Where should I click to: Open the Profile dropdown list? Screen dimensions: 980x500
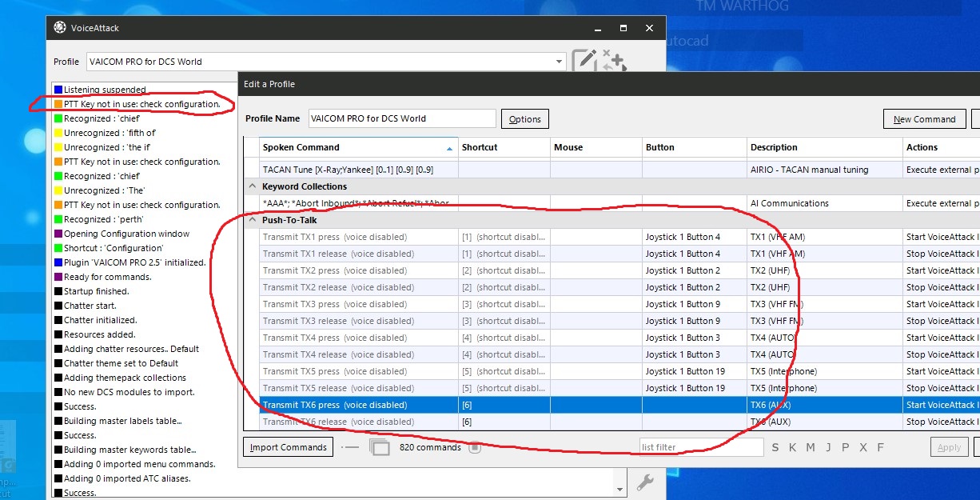(x=559, y=62)
